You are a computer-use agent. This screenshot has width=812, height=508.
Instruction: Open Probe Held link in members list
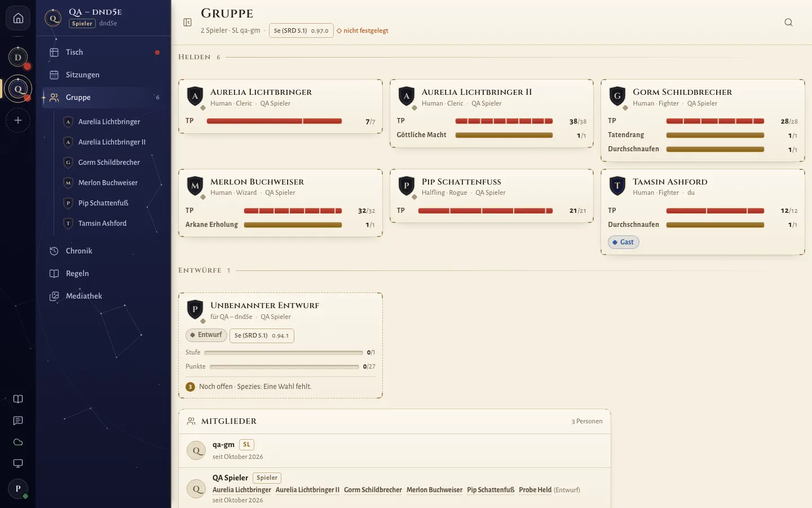click(x=535, y=490)
